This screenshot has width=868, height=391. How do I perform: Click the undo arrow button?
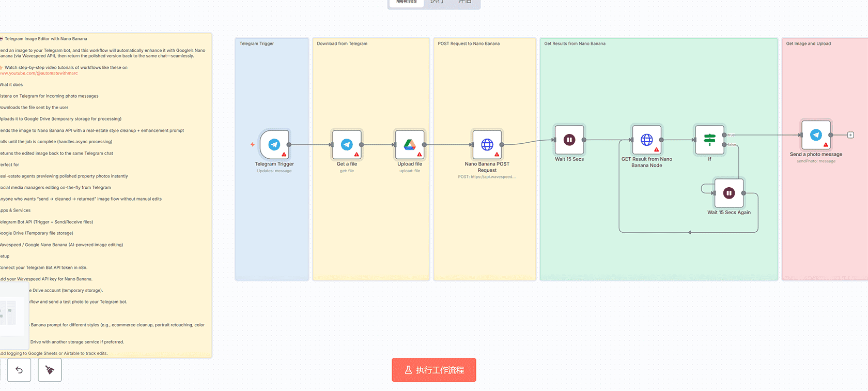coord(19,370)
